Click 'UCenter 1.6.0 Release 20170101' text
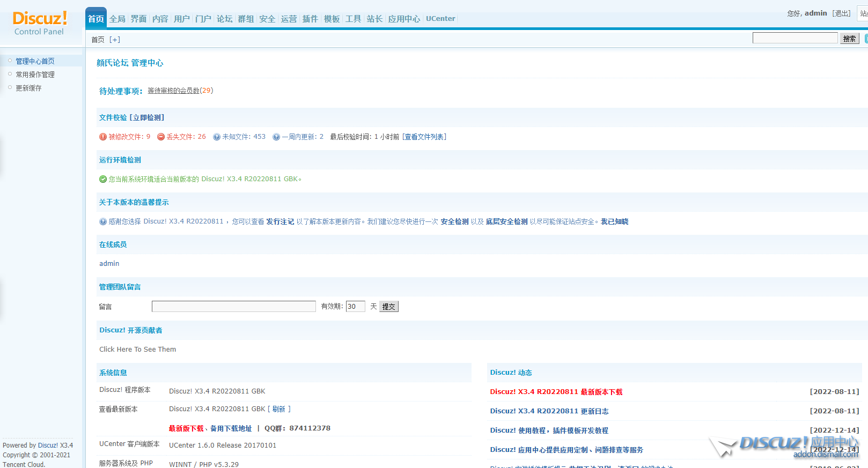868x468 pixels. [x=223, y=445]
